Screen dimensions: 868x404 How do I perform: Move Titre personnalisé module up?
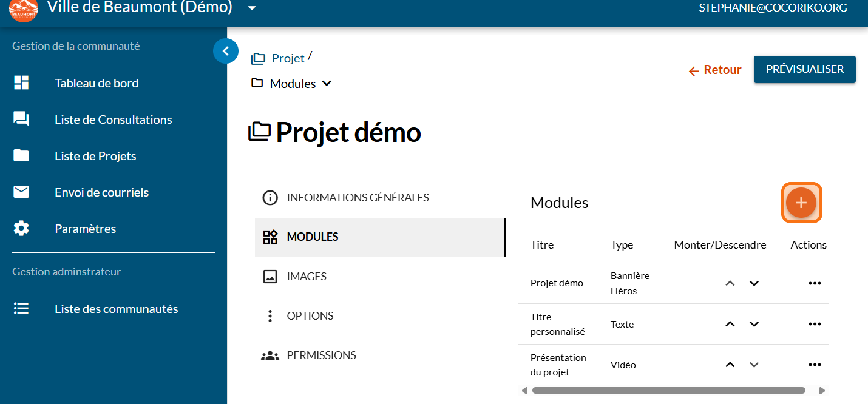coord(730,324)
